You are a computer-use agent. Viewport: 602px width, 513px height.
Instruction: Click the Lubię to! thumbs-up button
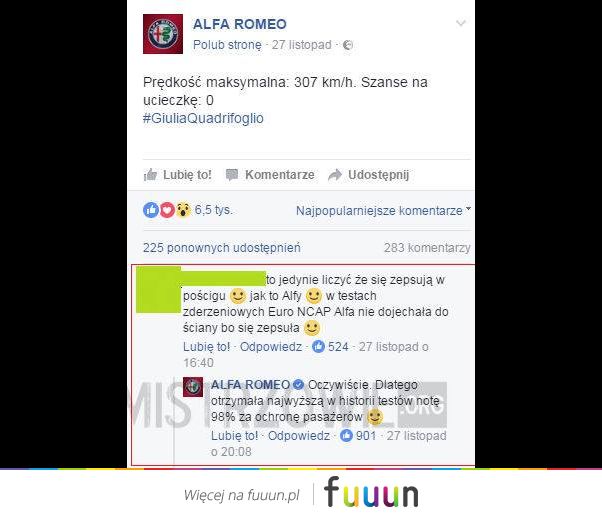(x=177, y=175)
